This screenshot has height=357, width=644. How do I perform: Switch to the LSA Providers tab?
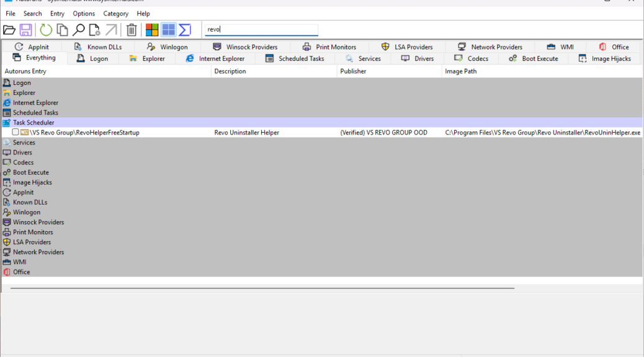pyautogui.click(x=407, y=46)
